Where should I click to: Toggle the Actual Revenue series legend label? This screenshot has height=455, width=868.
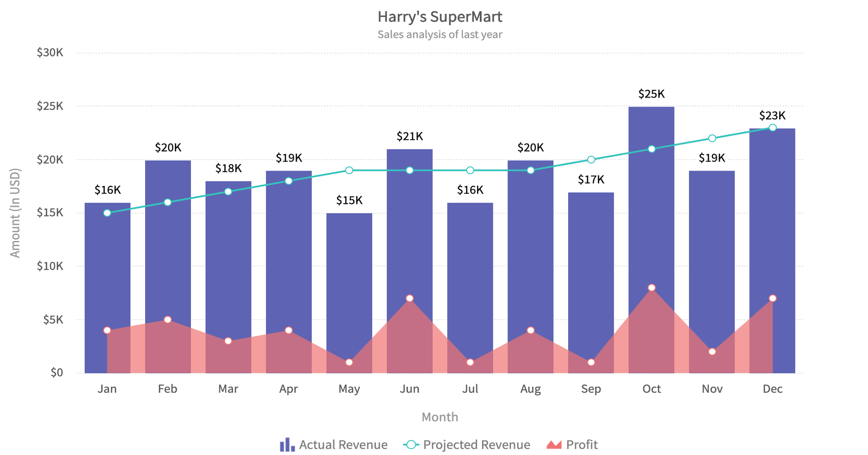(343, 444)
